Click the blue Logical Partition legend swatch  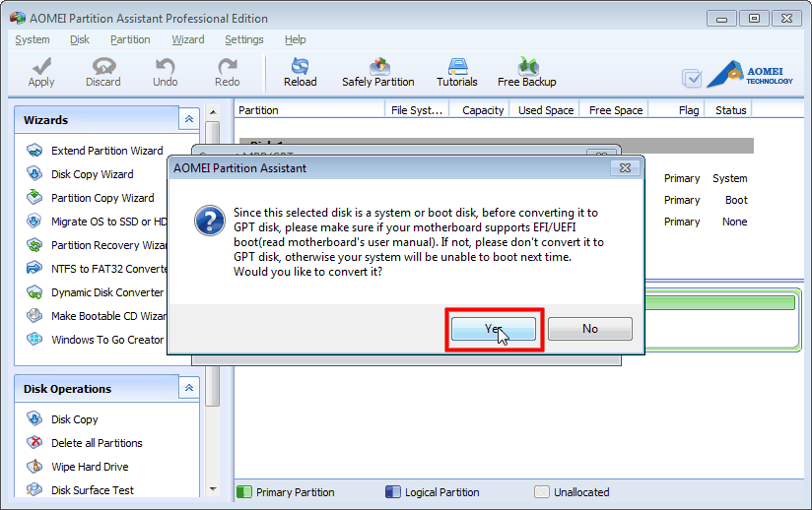[392, 492]
